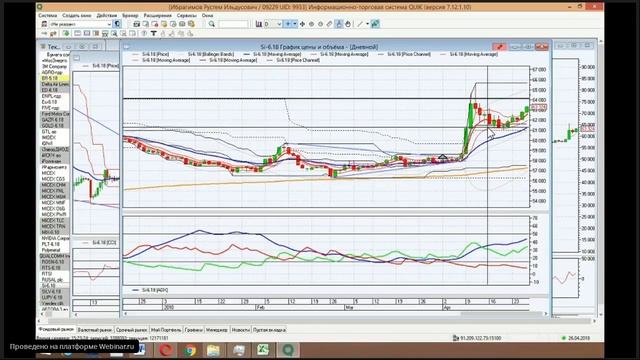The width and height of the screenshot is (640, 360).
Task: Switch to Графики tab
Action: pyautogui.click(x=193, y=329)
